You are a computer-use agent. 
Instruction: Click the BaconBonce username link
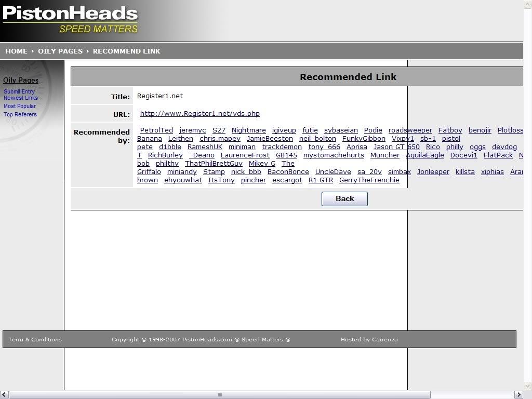pos(288,172)
